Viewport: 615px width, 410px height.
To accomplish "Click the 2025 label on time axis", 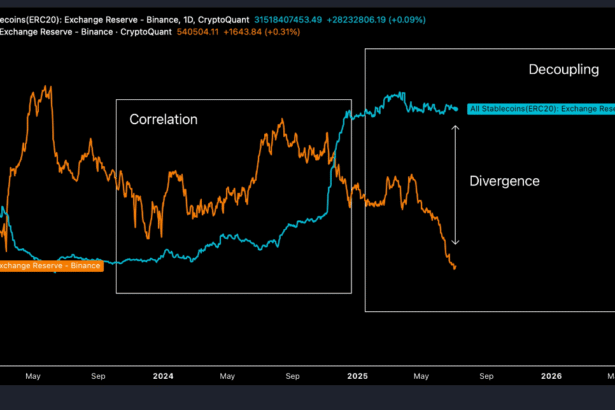I will (357, 377).
